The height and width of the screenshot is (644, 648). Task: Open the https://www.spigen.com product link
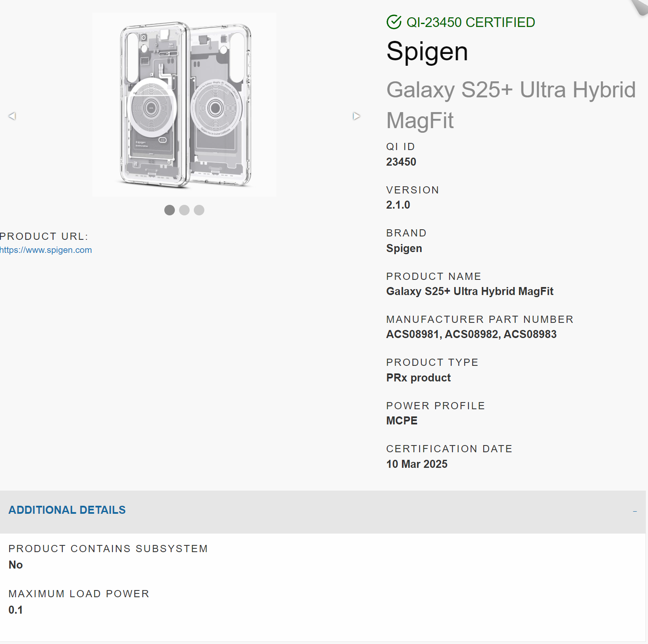click(46, 250)
